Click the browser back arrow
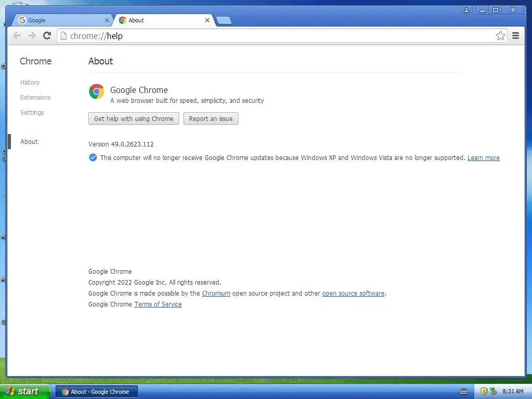 17,36
